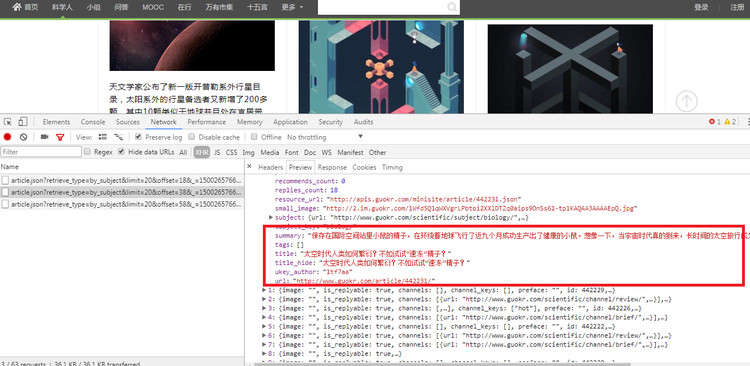Image resolution: width=750 pixels, height=366 pixels.
Task: Click the 注册 register link
Action: [x=737, y=7]
